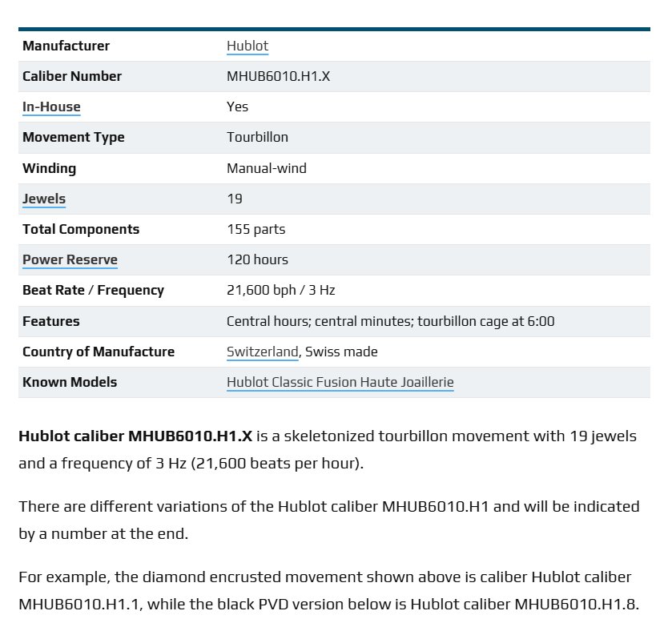Select the '155 parts' value
The image size is (672, 627).
(x=256, y=229)
